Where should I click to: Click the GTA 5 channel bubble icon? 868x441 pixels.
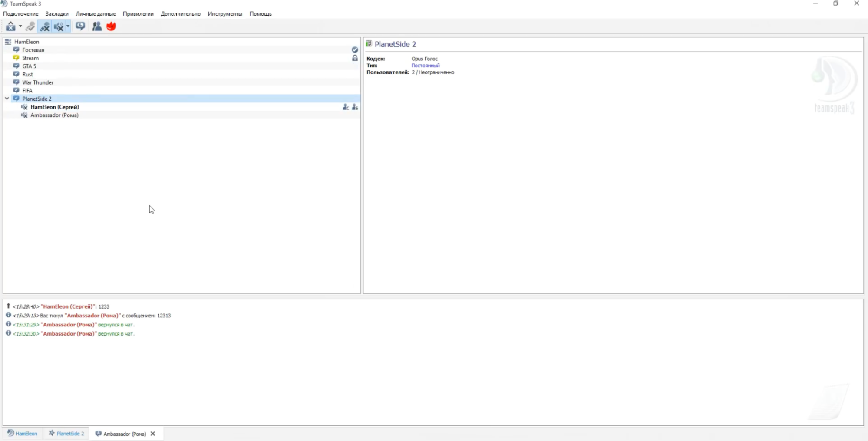click(x=16, y=66)
